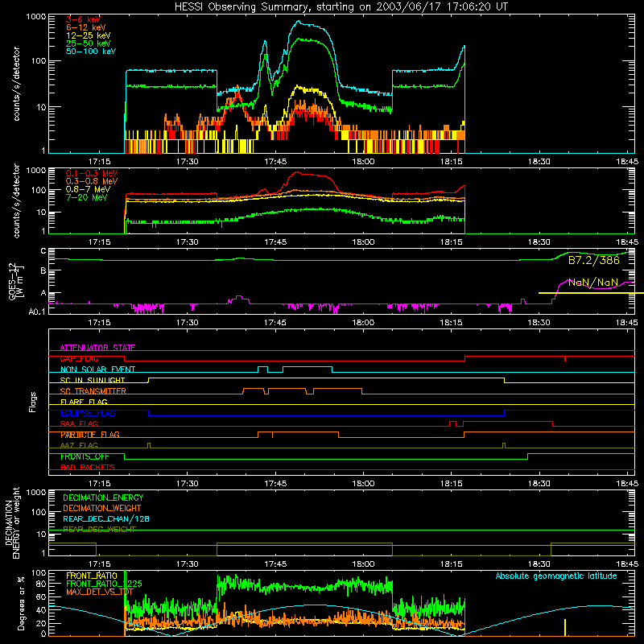Click the 7-20 MeV legend entry
Image resolution: width=644 pixels, height=644 pixels.
[x=87, y=197]
